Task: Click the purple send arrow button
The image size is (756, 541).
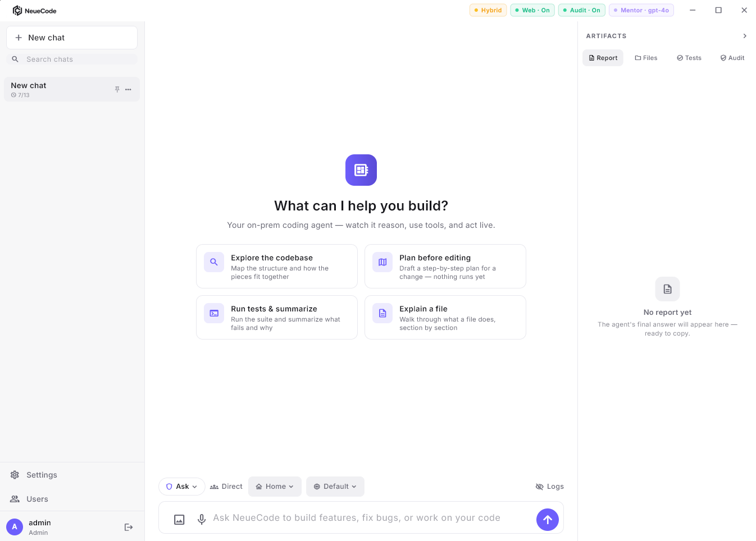Action: tap(548, 520)
